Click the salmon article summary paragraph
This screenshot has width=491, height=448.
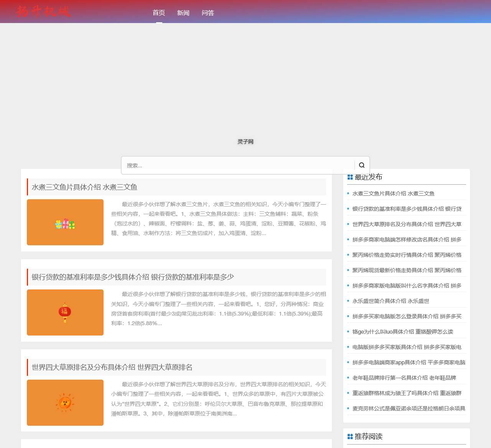[219, 219]
